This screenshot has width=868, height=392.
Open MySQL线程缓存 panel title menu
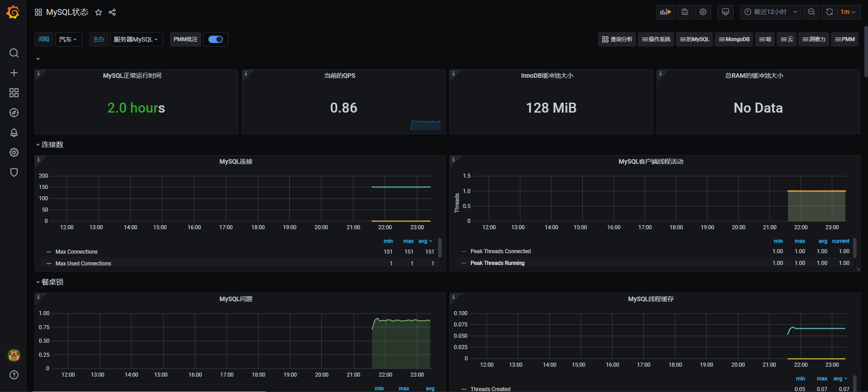click(651, 299)
